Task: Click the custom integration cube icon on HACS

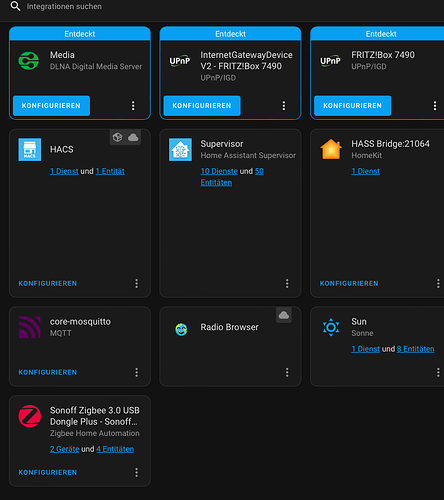Action: pyautogui.click(x=117, y=137)
